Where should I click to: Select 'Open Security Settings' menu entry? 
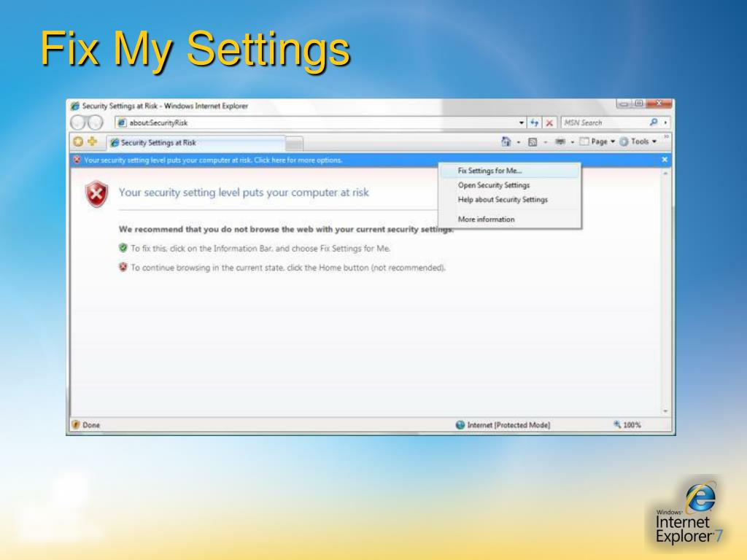509,185
